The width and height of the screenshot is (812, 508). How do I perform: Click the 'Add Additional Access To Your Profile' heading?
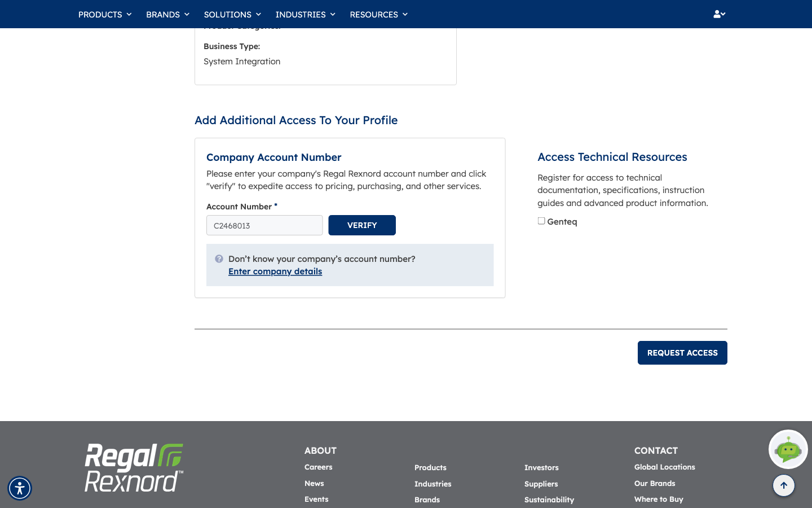pyautogui.click(x=296, y=120)
